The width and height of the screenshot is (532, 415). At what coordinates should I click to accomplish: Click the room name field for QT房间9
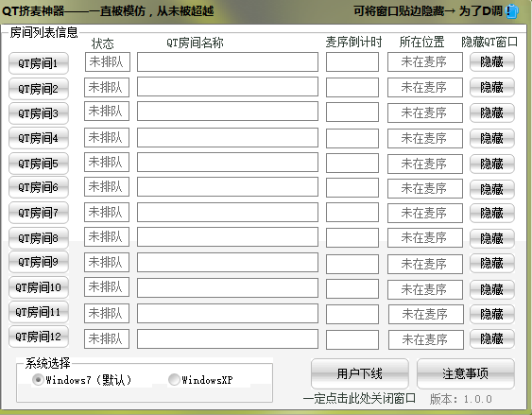click(228, 262)
